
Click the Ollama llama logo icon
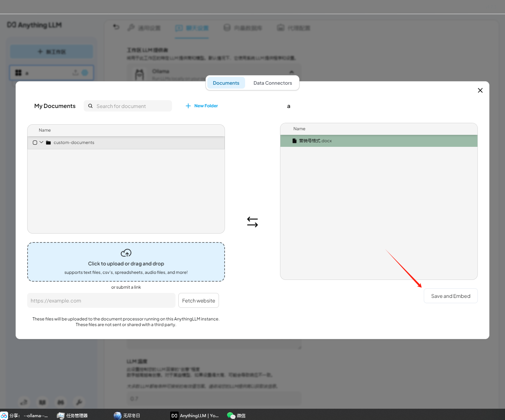140,74
